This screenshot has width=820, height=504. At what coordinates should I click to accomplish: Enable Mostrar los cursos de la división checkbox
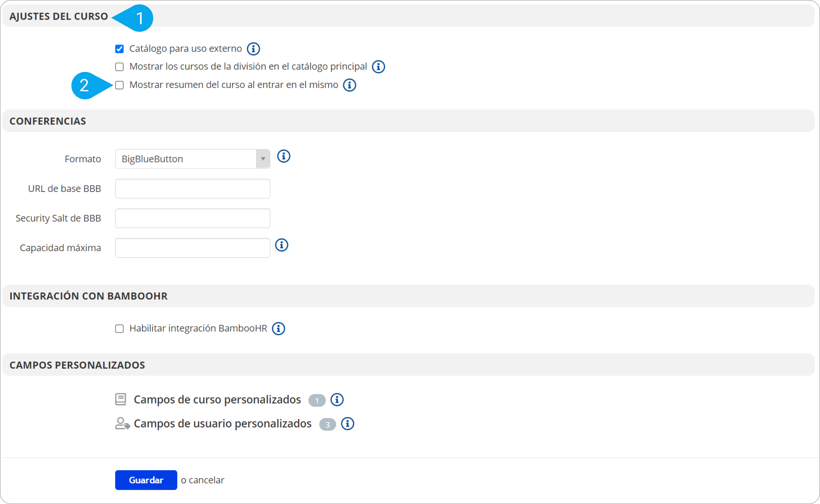coord(119,67)
